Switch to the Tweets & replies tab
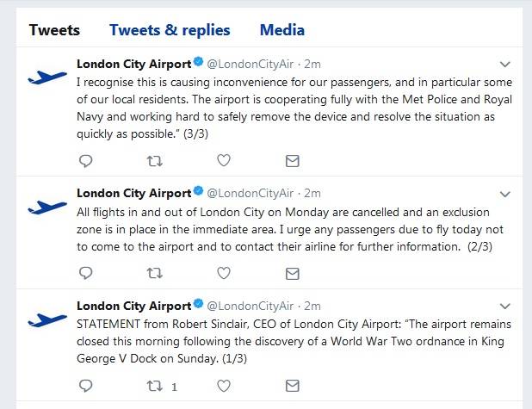This screenshot has height=409, width=532. coord(170,30)
